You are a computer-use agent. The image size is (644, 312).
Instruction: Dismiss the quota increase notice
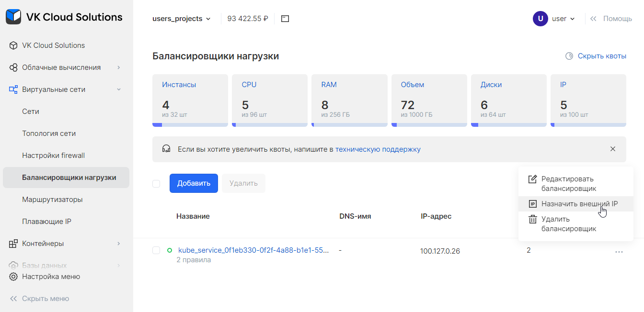pyautogui.click(x=613, y=149)
